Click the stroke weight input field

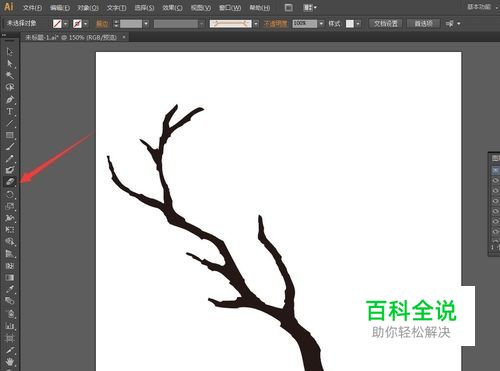pyautogui.click(x=131, y=24)
